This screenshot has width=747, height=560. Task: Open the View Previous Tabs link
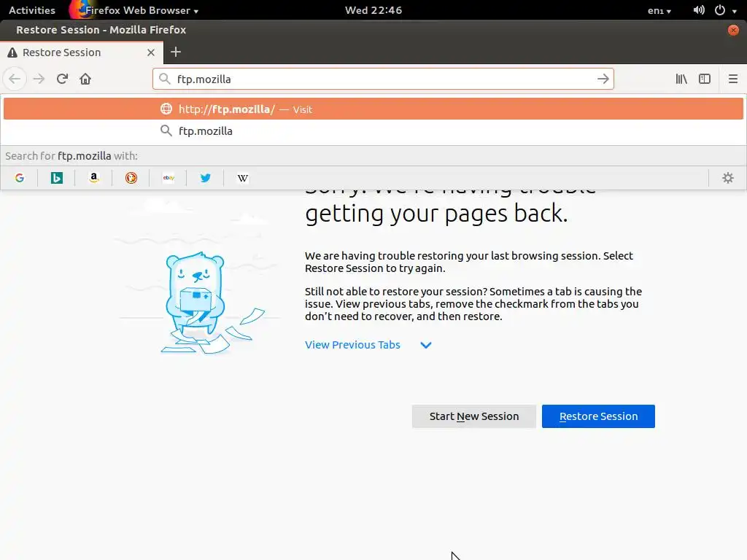pos(352,345)
